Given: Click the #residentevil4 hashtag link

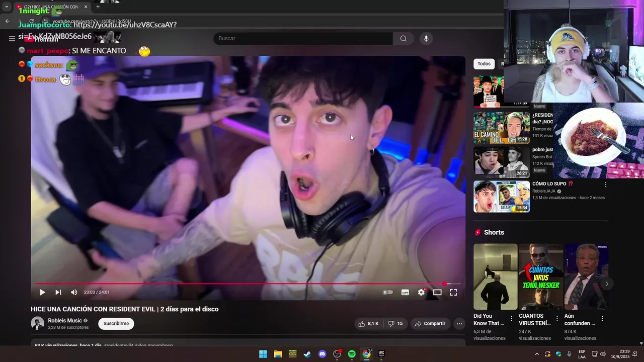Looking at the screenshot, I should 118,345.
